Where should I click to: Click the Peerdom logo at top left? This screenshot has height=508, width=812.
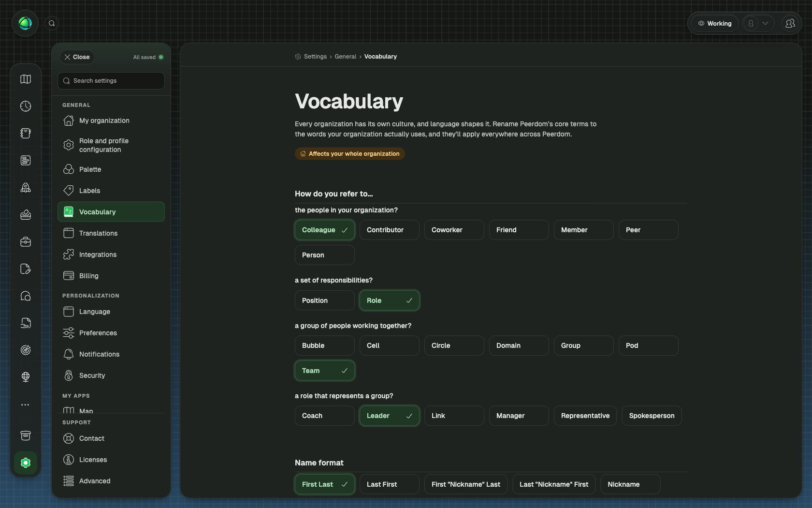pos(25,23)
